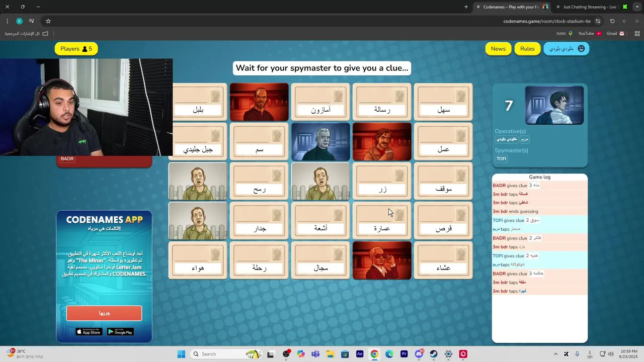Open the all bookmarks folder
644x362 pixels.
27,34
